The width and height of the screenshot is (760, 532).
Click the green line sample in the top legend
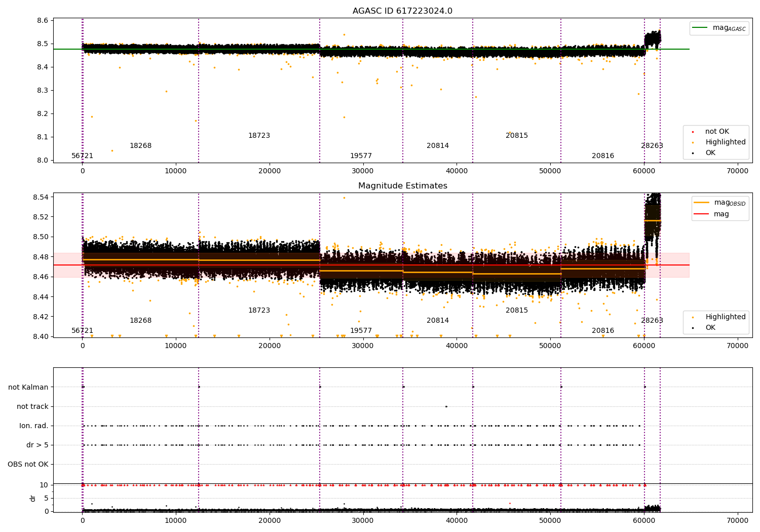coord(701,28)
